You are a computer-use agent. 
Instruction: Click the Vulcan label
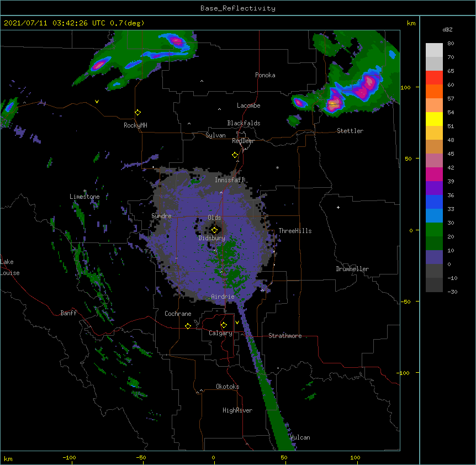[300, 437]
